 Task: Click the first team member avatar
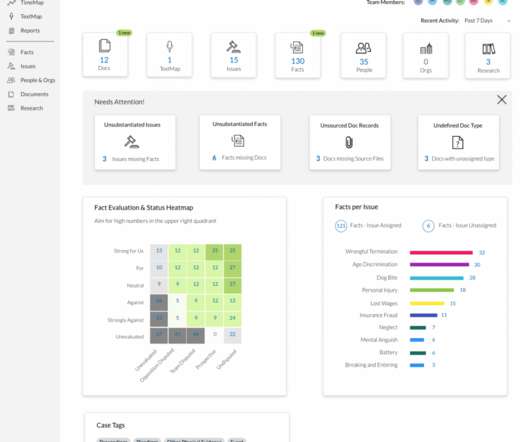(419, 2)
